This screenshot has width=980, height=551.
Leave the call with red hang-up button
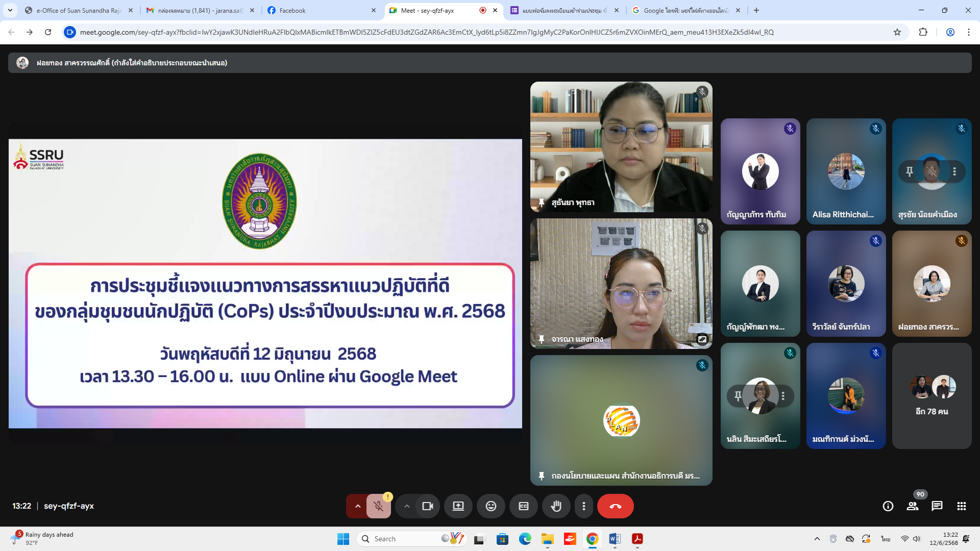615,506
